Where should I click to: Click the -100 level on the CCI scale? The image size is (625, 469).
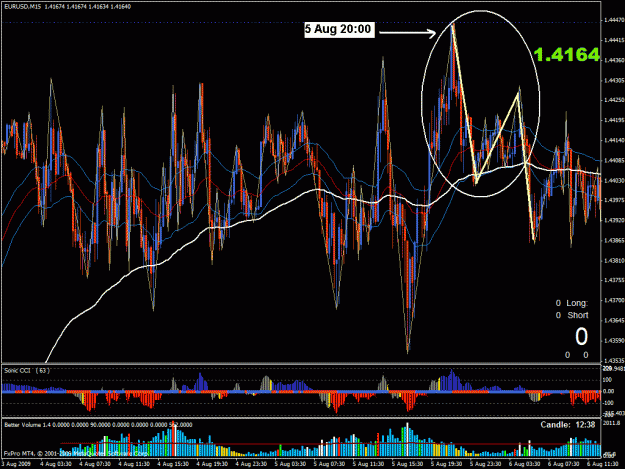click(x=609, y=403)
